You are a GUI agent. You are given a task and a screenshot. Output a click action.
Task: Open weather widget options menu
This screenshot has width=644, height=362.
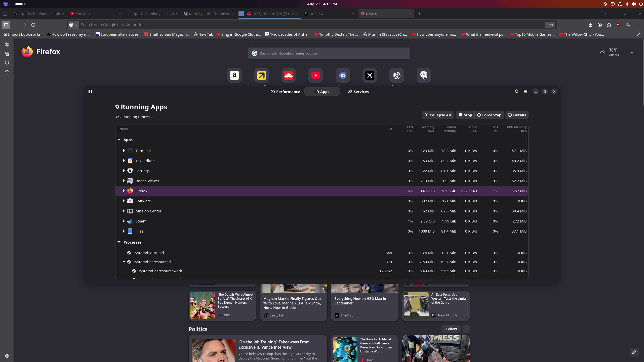pyautogui.click(x=631, y=52)
